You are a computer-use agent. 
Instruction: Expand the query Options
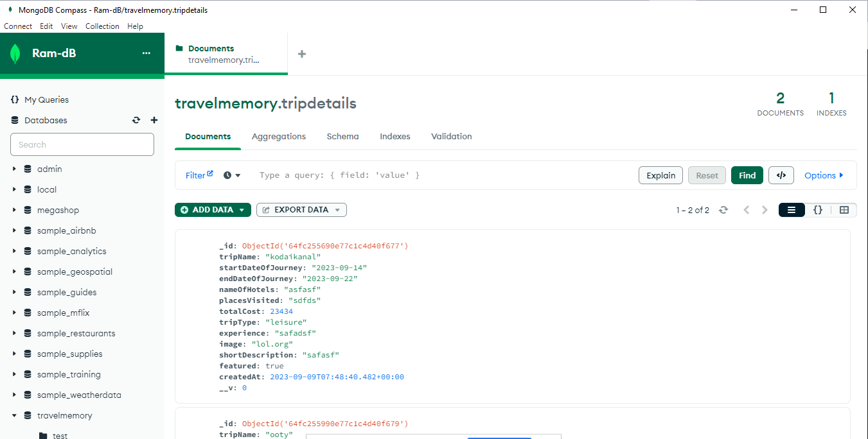point(824,175)
